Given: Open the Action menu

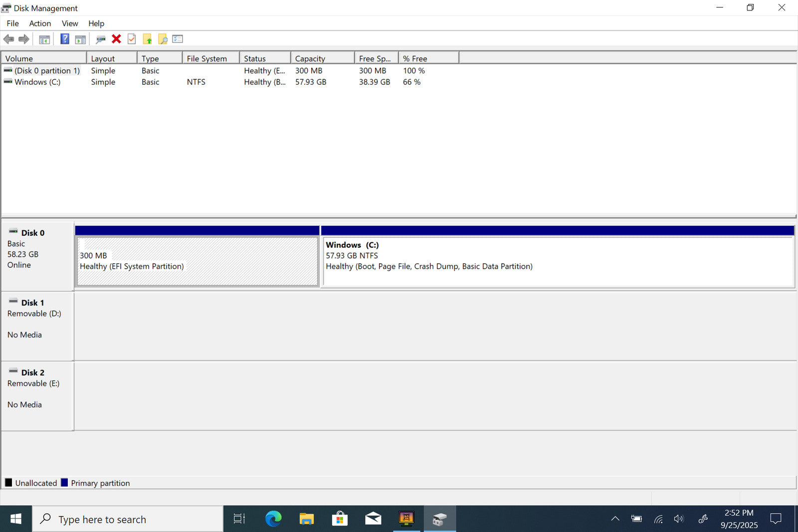Looking at the screenshot, I should (x=40, y=23).
